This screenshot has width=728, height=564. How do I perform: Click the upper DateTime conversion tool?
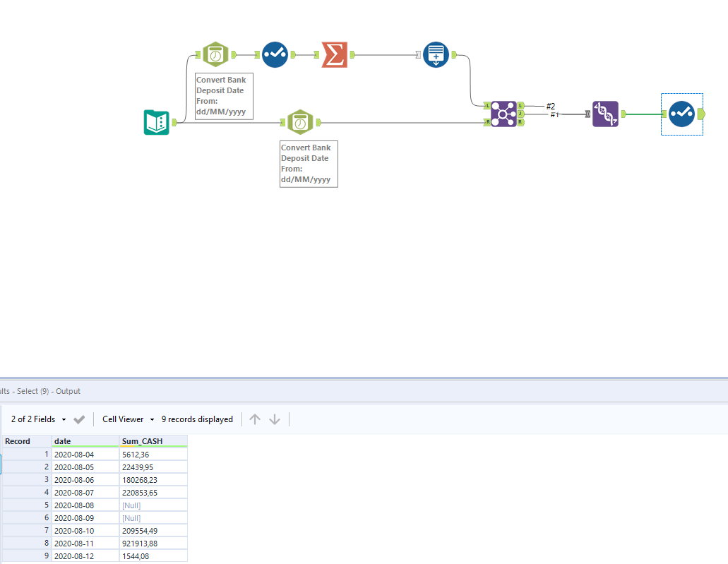[215, 54]
